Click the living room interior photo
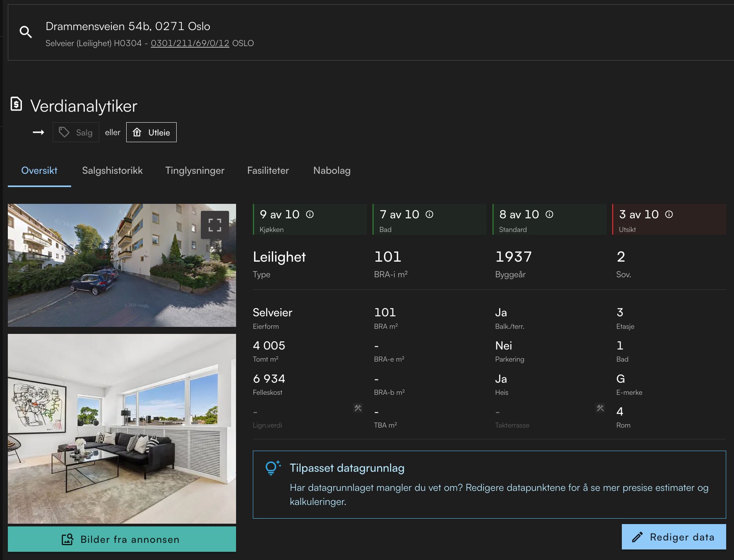Viewport: 734px width, 560px height. click(122, 428)
